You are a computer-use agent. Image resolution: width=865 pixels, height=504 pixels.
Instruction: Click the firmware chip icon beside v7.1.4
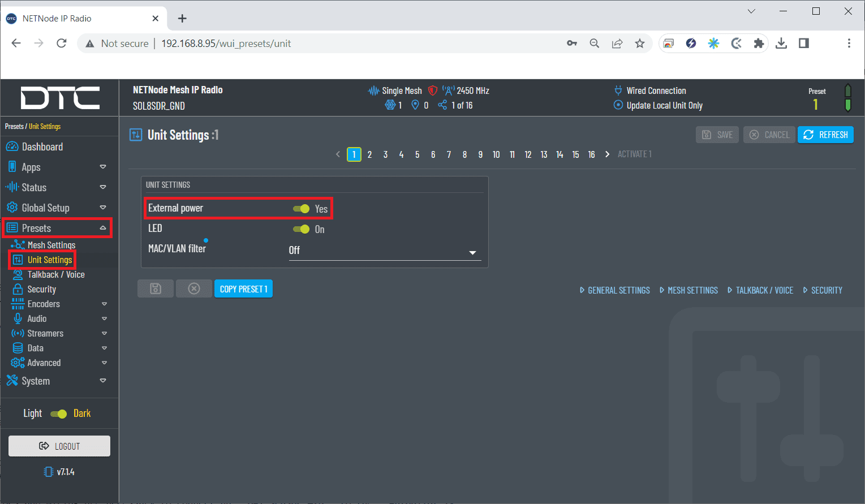click(49, 472)
